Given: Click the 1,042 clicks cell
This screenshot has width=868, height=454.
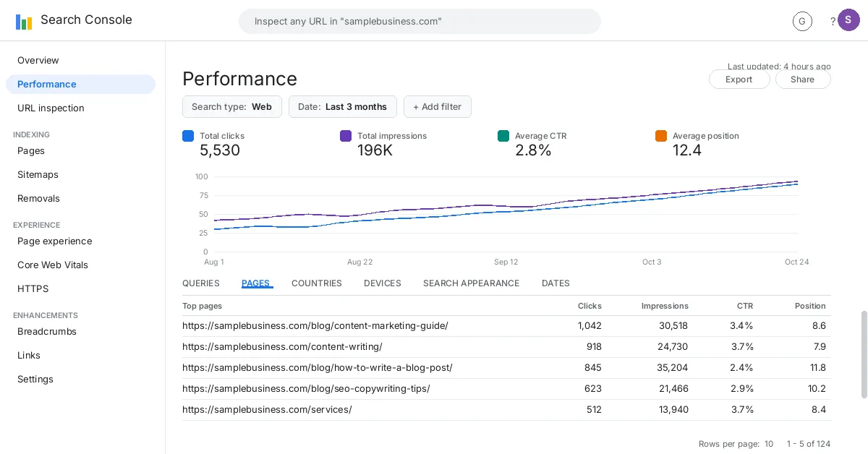Looking at the screenshot, I should (x=590, y=326).
